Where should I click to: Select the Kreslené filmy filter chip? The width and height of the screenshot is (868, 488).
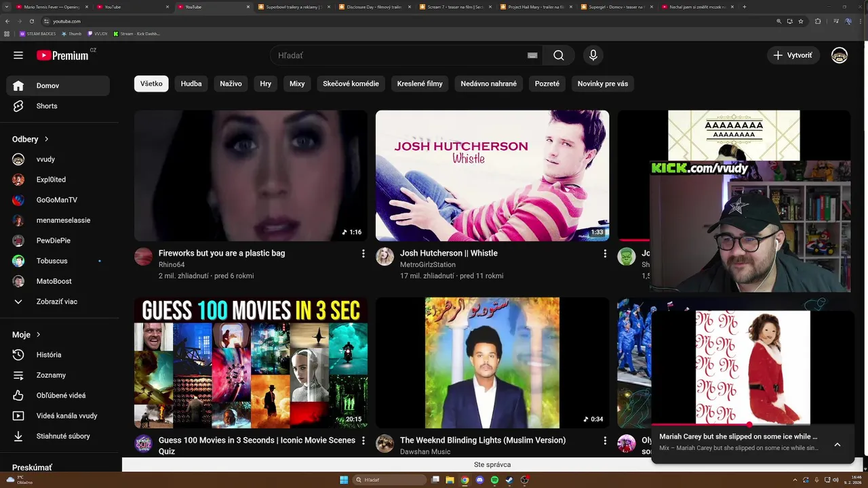click(420, 84)
